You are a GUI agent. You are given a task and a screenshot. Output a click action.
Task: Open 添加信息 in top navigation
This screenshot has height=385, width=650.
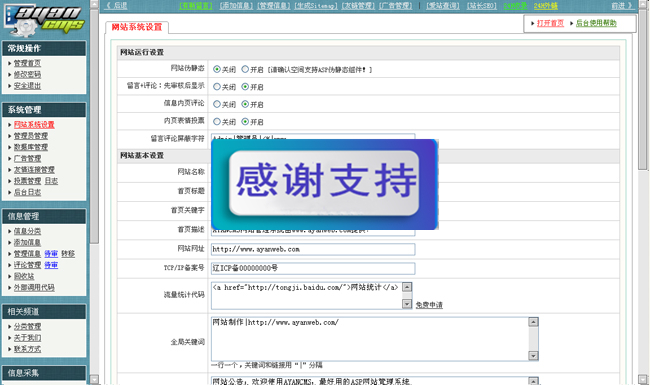(236, 6)
